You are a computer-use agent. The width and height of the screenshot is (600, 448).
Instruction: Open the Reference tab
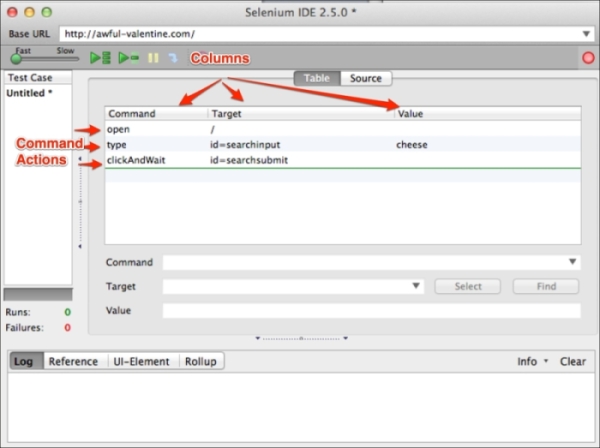(x=73, y=361)
